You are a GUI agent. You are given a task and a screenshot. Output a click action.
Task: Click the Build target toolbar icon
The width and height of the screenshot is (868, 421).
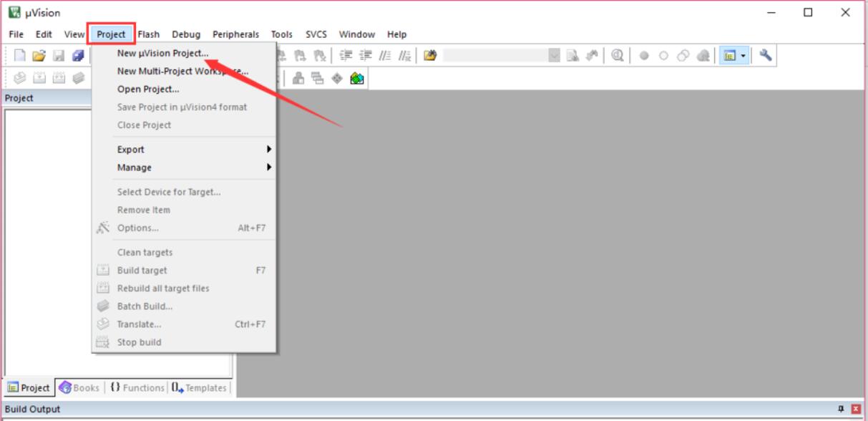point(39,79)
